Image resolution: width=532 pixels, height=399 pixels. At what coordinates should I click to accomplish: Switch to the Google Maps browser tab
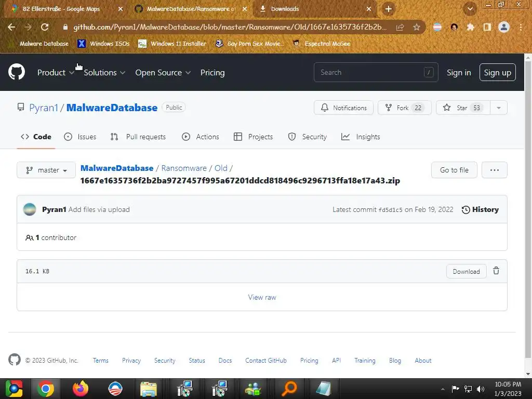[61, 9]
